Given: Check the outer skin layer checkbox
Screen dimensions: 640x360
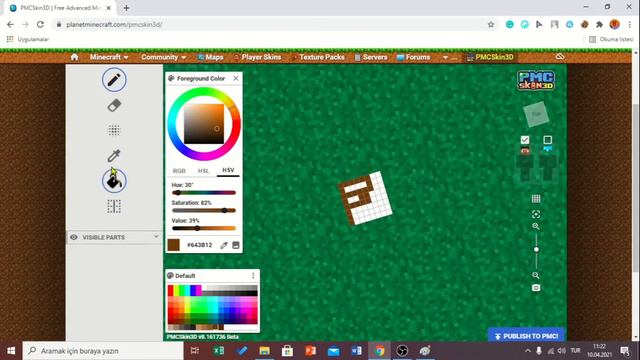Looking at the screenshot, I should coord(547,140).
